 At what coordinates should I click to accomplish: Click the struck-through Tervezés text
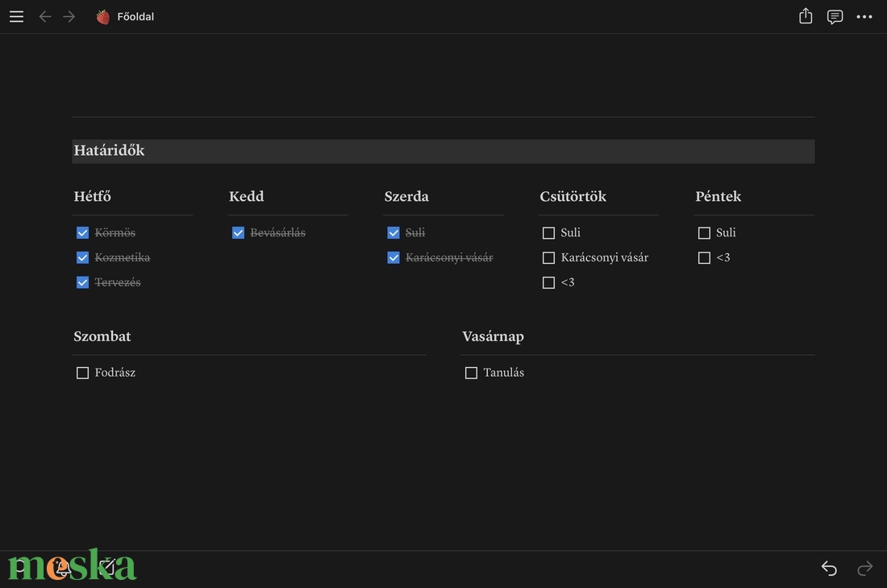coord(118,282)
